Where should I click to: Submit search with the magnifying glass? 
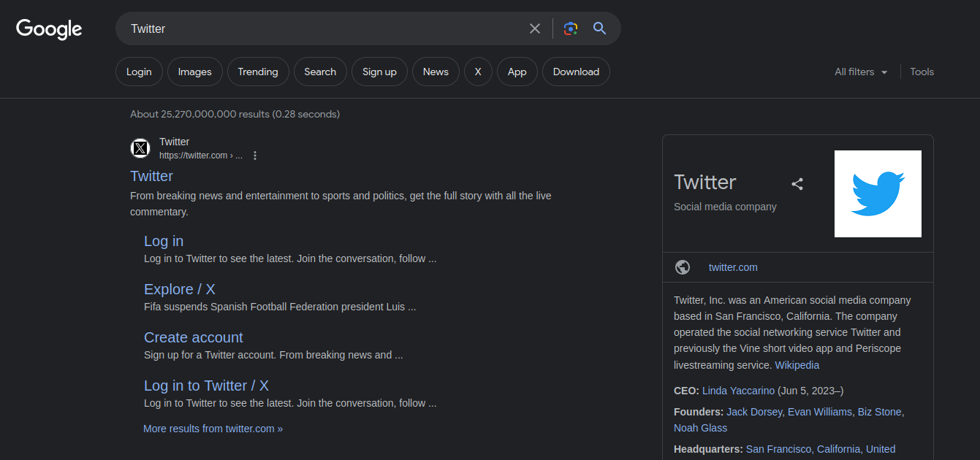[x=600, y=28]
